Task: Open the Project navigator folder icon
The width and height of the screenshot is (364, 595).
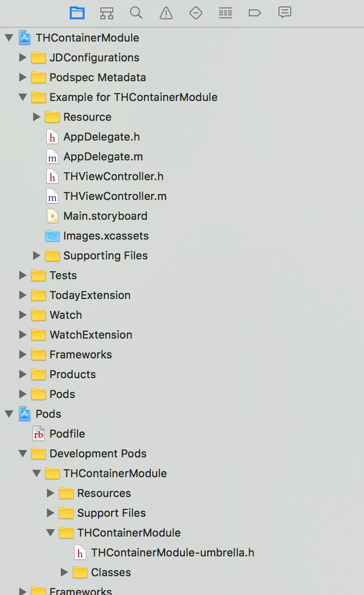Action: coord(77,13)
